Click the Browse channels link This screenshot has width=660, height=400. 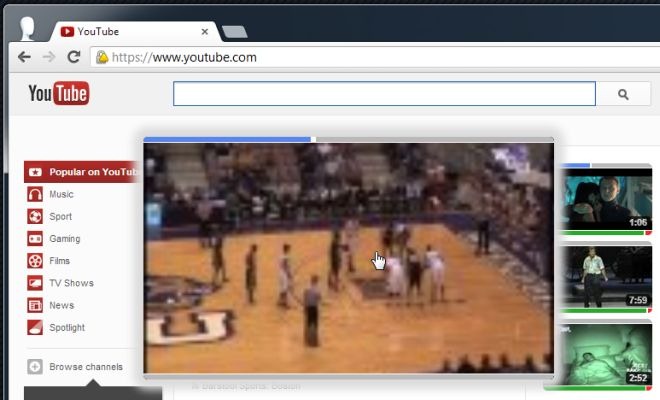click(x=86, y=367)
